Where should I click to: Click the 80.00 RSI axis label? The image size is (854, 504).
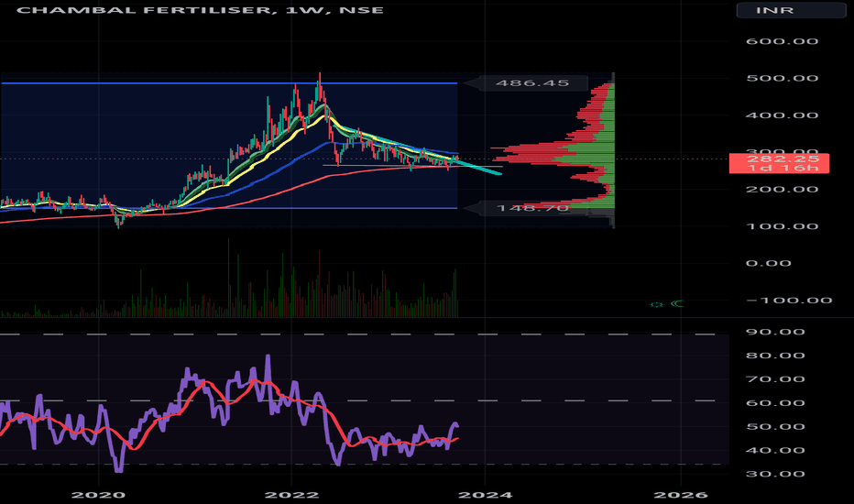(x=775, y=356)
